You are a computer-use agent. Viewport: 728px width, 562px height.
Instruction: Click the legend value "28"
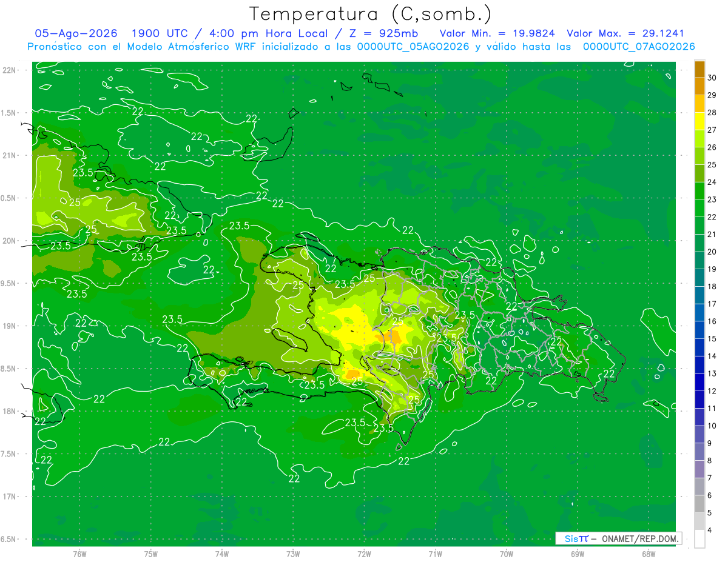(712, 112)
